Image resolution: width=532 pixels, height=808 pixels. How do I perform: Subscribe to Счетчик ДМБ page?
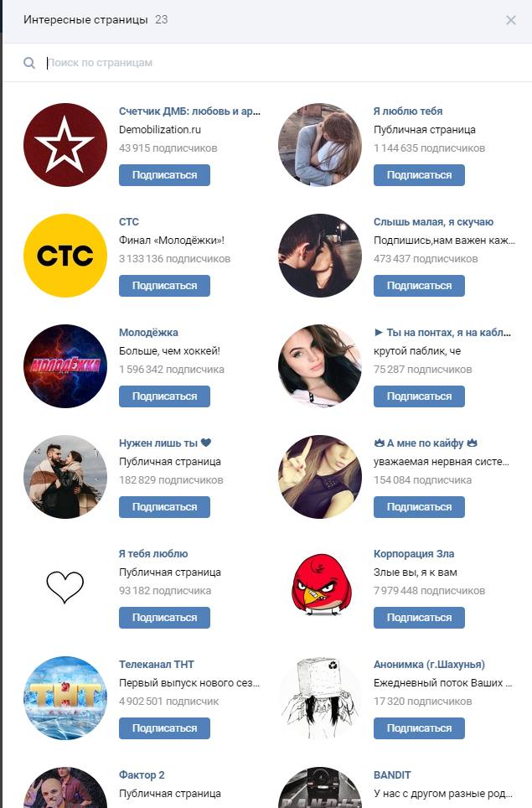click(x=164, y=175)
